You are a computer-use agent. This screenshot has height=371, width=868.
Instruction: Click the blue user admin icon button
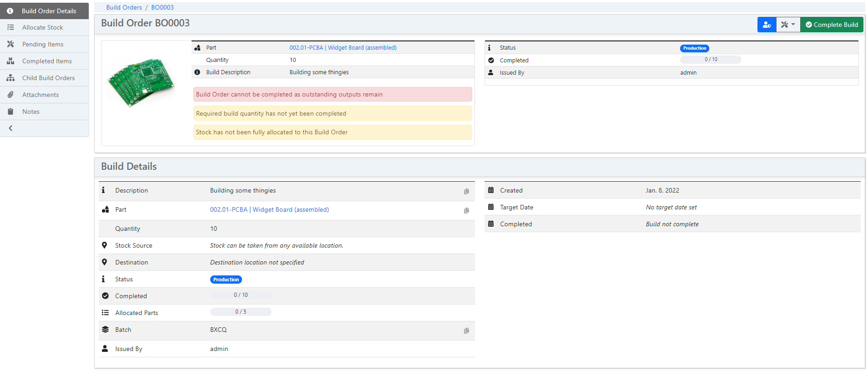click(767, 25)
